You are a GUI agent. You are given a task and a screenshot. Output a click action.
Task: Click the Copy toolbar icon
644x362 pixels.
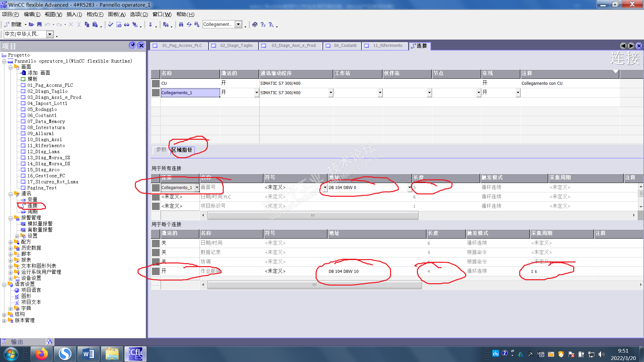[x=87, y=24]
